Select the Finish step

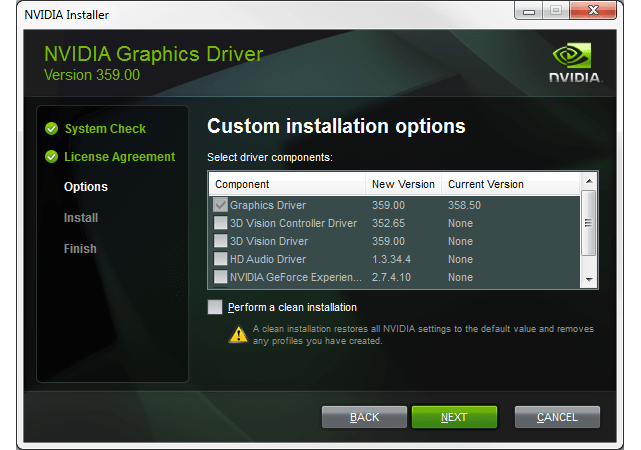click(x=80, y=249)
